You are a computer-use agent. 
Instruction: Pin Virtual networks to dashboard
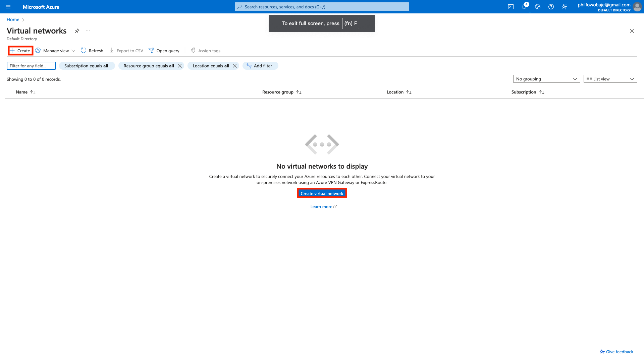77,31
